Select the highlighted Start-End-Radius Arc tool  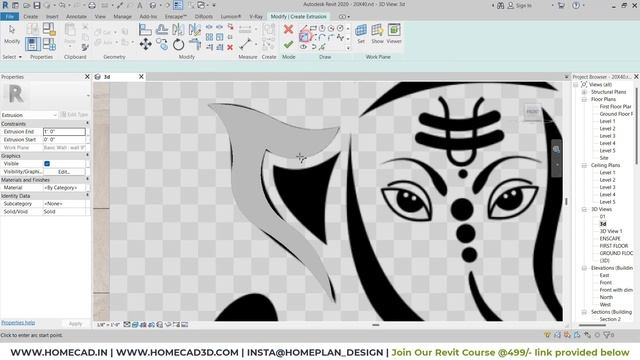pos(304,37)
